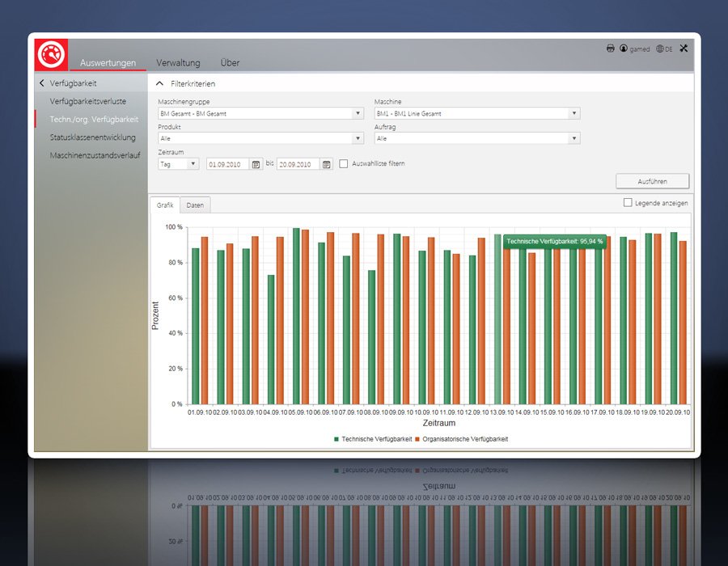Image resolution: width=728 pixels, height=566 pixels.
Task: Switch to the Daten tab
Action: click(x=195, y=205)
